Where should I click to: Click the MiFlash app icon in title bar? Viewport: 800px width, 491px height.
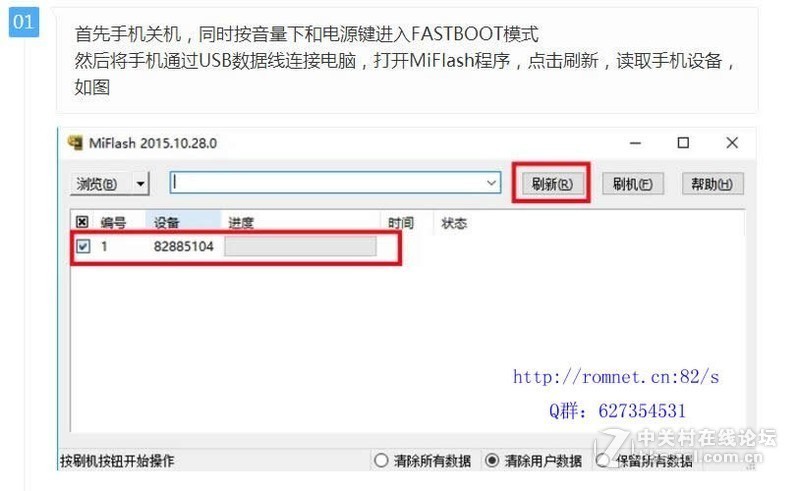[75, 142]
